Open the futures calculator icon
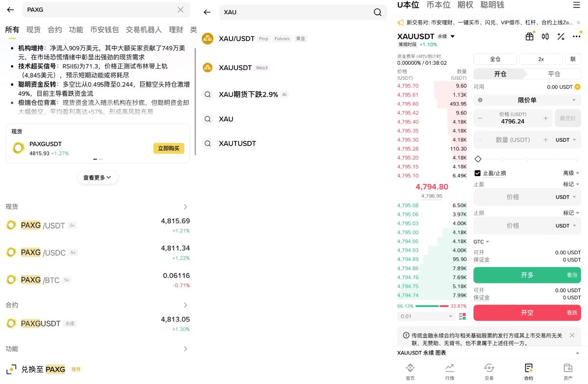 (x=561, y=36)
